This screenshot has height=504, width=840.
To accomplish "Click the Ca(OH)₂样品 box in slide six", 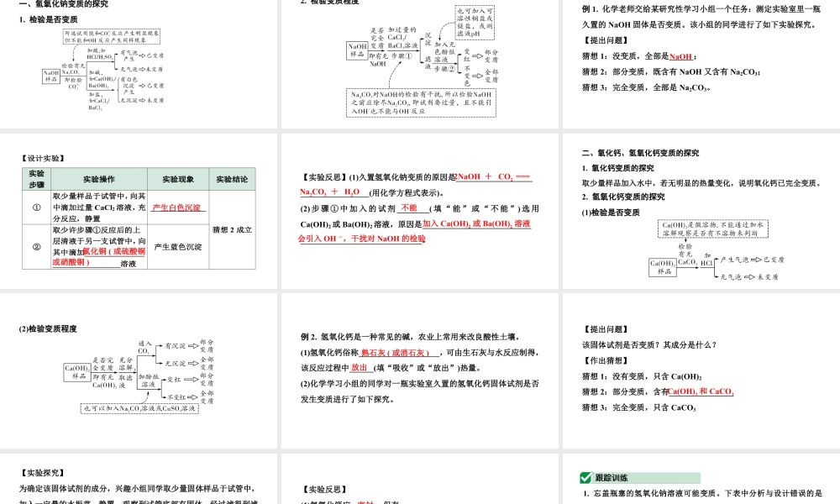I will [663, 268].
